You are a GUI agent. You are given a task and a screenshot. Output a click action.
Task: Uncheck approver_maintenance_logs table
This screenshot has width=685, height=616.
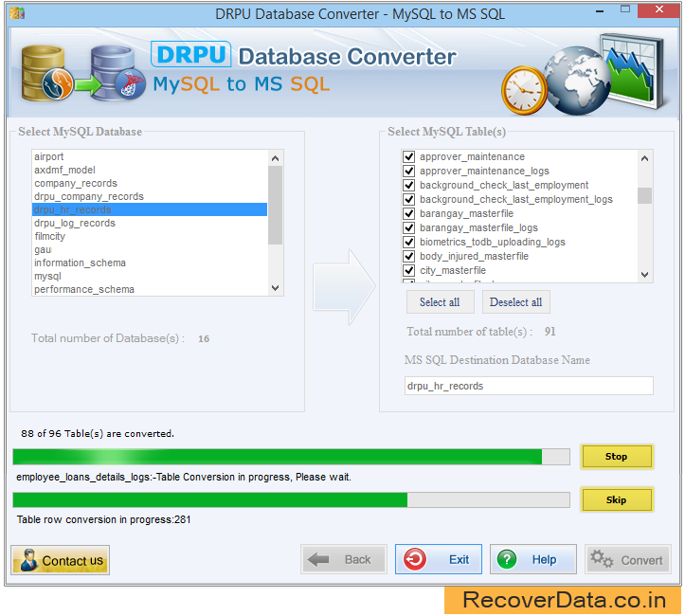(x=409, y=171)
